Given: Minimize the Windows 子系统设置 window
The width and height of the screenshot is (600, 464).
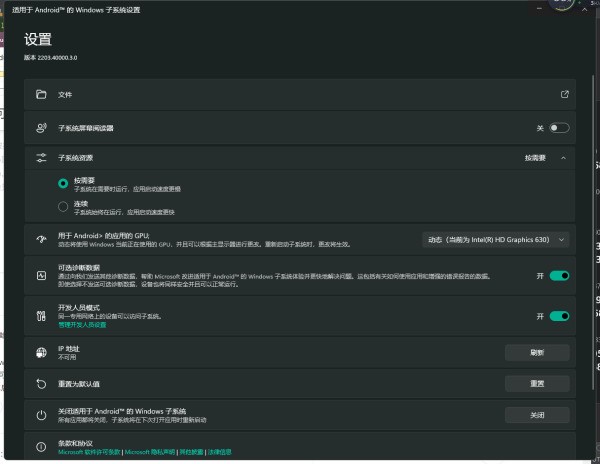Looking at the screenshot, I should tap(539, 8).
